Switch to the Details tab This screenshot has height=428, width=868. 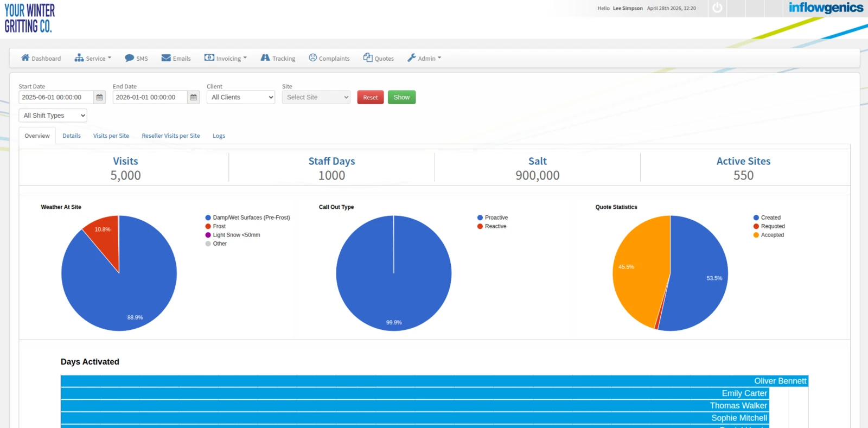[x=72, y=136]
